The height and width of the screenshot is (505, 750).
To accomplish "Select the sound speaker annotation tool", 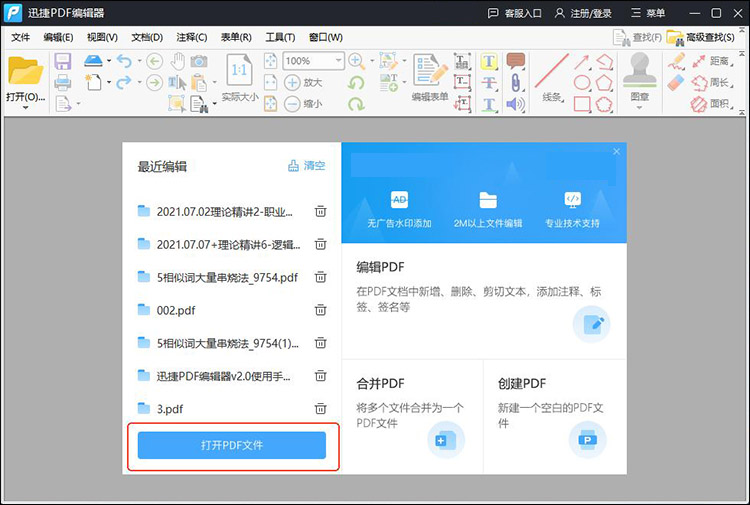I will [516, 104].
